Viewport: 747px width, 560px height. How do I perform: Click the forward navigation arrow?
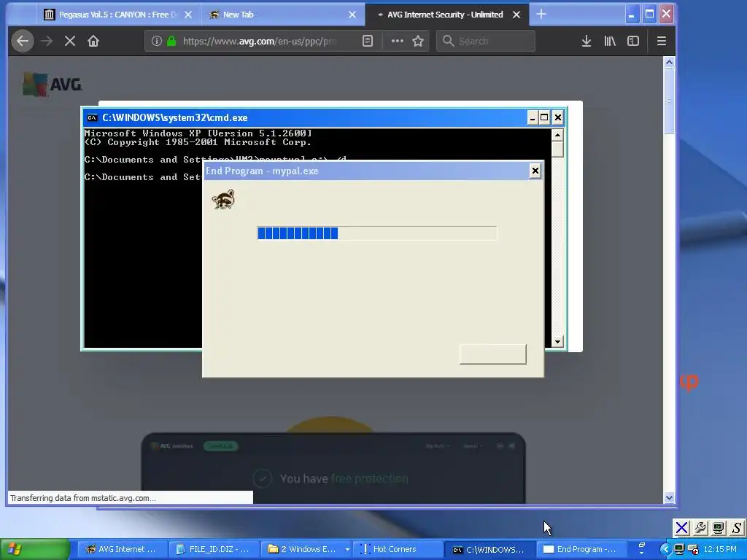click(x=47, y=41)
